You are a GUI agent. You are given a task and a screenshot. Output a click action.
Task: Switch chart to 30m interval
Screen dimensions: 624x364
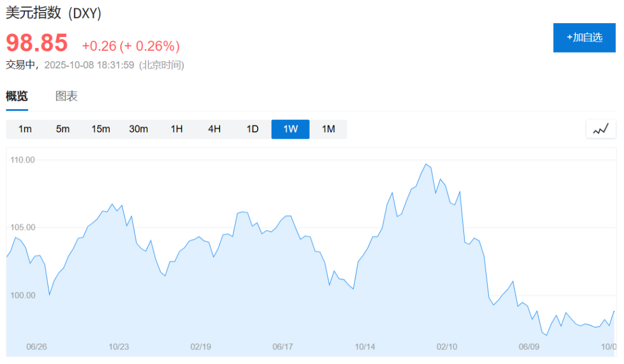tap(139, 129)
